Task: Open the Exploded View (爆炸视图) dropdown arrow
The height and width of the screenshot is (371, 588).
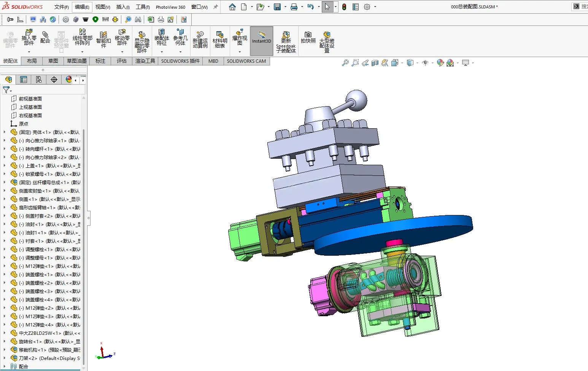Action: pyautogui.click(x=240, y=52)
